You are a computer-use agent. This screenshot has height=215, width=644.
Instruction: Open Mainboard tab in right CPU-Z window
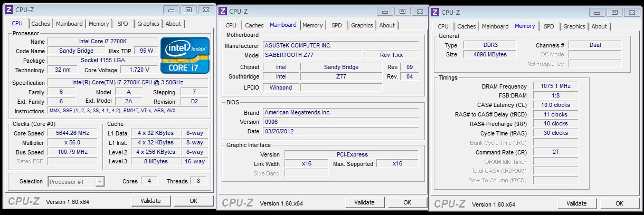pyautogui.click(x=495, y=26)
